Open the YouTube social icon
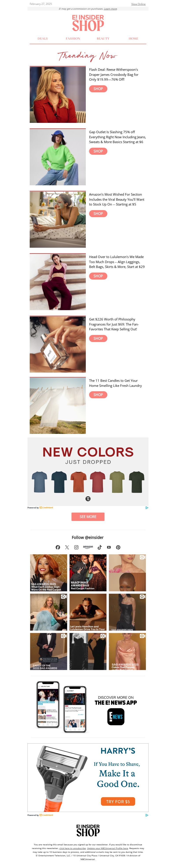Viewport: 176px width, 868px height. (109, 547)
